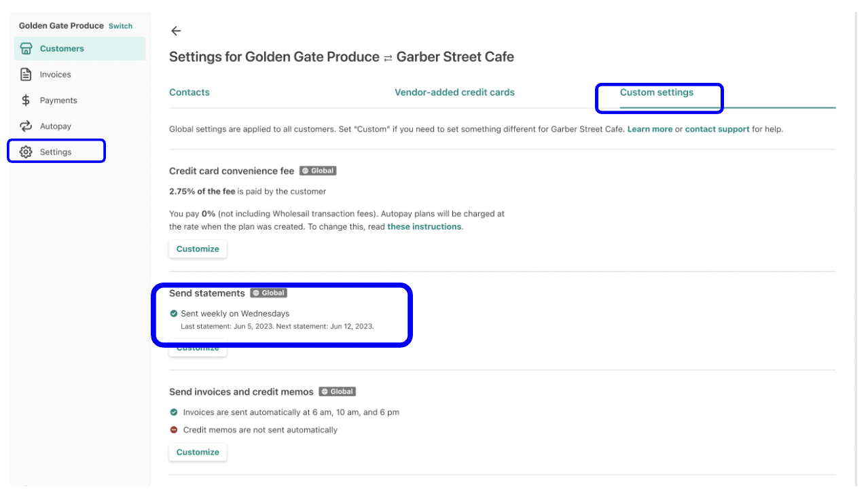This screenshot has width=868, height=504.
Task: Click the Send invoices and credit memos heading
Action: pyautogui.click(x=241, y=392)
